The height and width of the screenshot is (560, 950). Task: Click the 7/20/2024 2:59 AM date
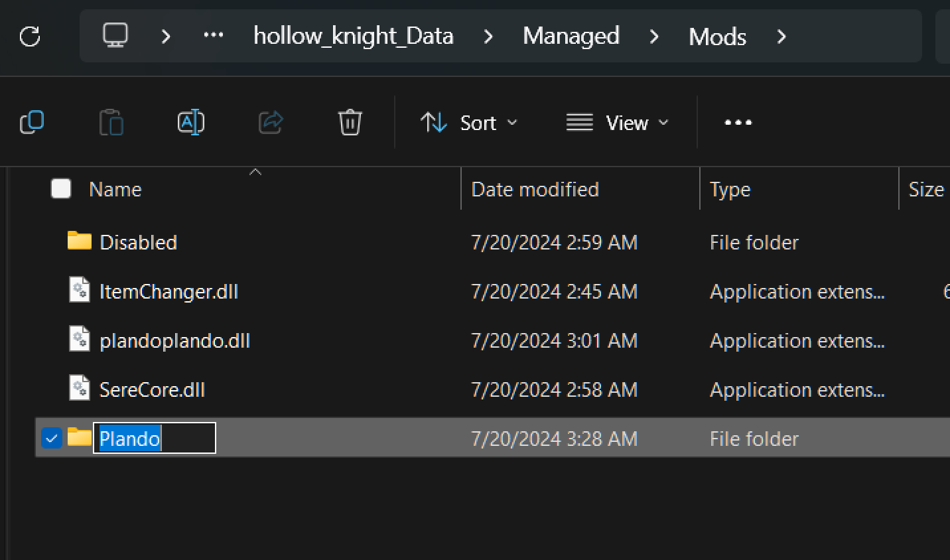554,242
